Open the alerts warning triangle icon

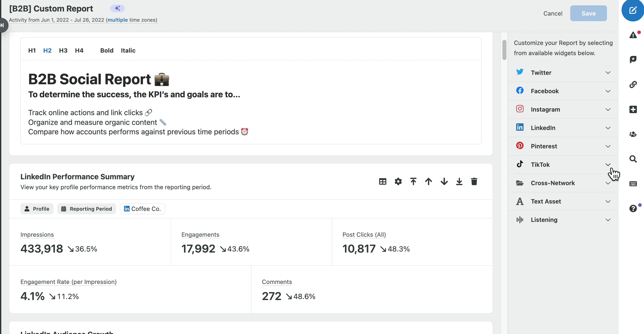pyautogui.click(x=633, y=35)
